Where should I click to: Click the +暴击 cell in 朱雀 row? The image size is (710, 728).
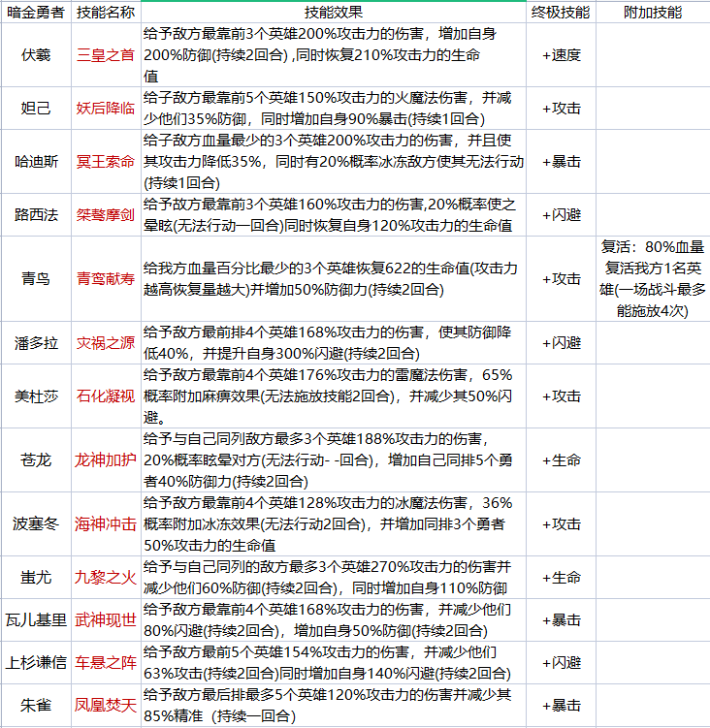(561, 706)
